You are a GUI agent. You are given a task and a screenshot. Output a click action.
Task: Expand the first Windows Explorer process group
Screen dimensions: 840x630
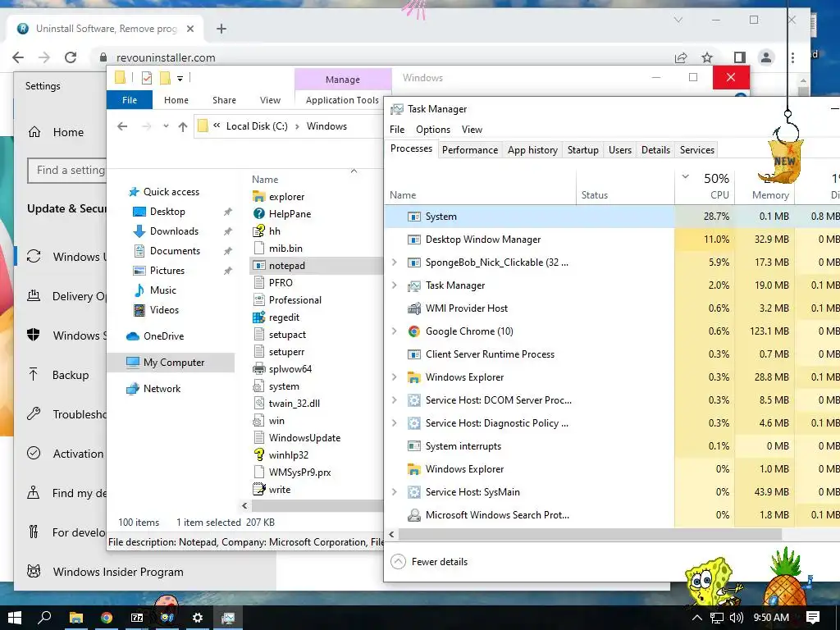coord(395,377)
